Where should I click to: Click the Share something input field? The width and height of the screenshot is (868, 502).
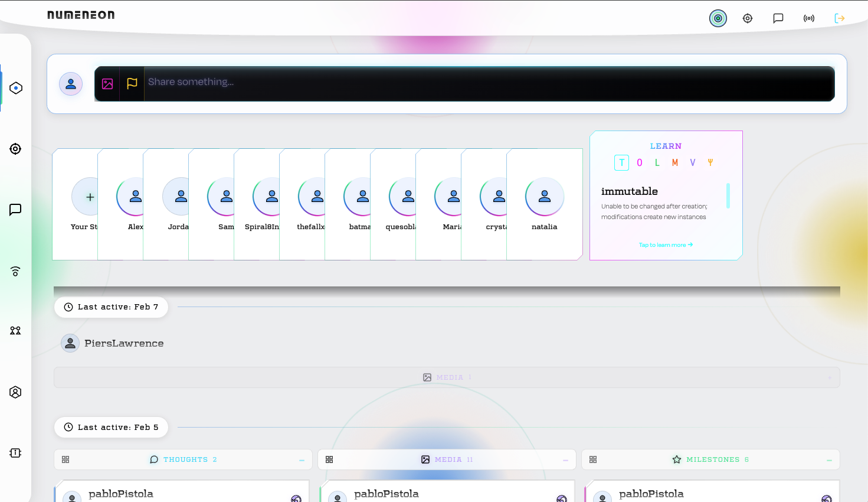click(413, 83)
